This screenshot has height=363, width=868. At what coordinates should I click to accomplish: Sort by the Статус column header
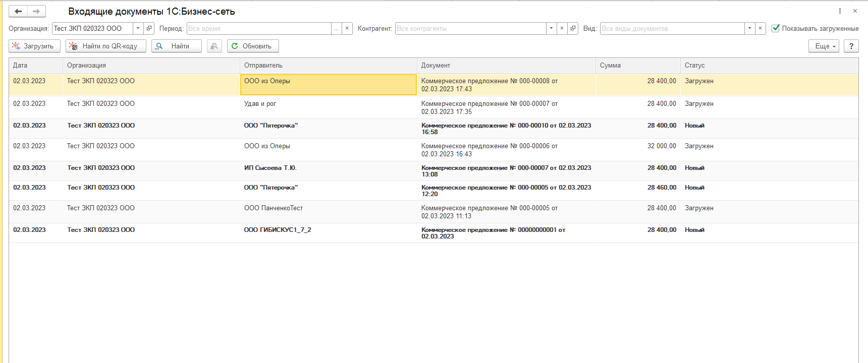click(769, 65)
